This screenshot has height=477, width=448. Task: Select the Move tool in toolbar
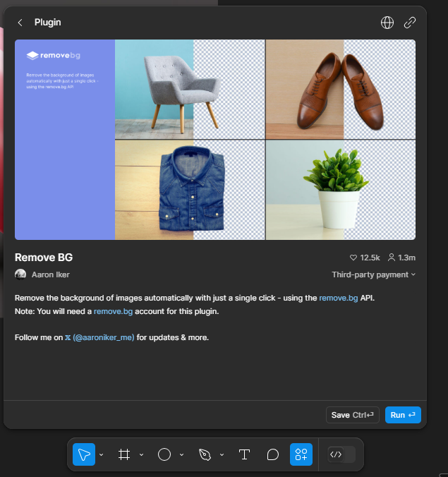84,454
